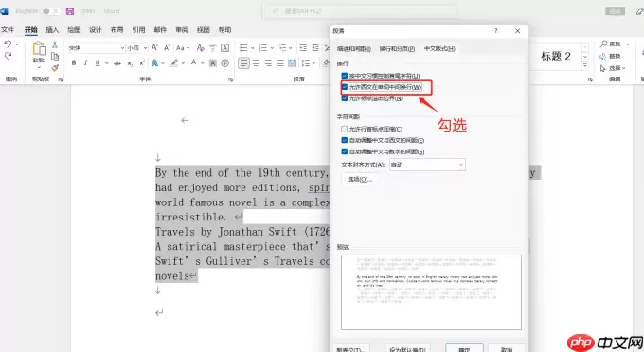Switch to the 引用 ribbon tab

pos(138,30)
